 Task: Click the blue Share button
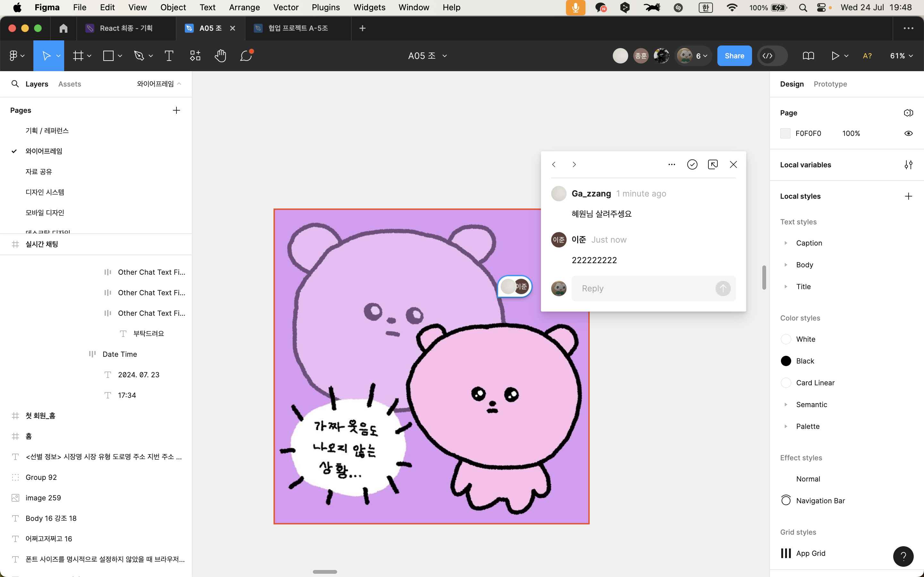point(734,56)
